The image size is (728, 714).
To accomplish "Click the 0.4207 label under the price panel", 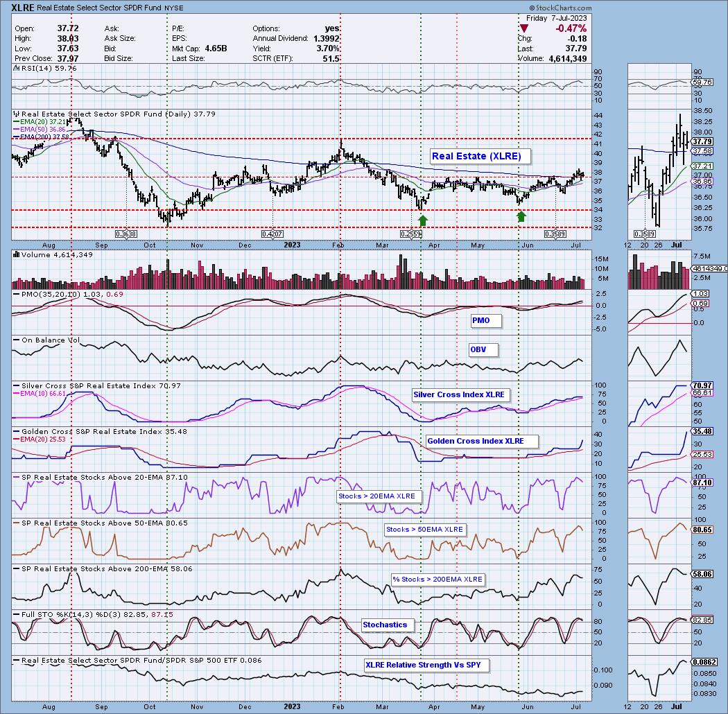I will (272, 234).
